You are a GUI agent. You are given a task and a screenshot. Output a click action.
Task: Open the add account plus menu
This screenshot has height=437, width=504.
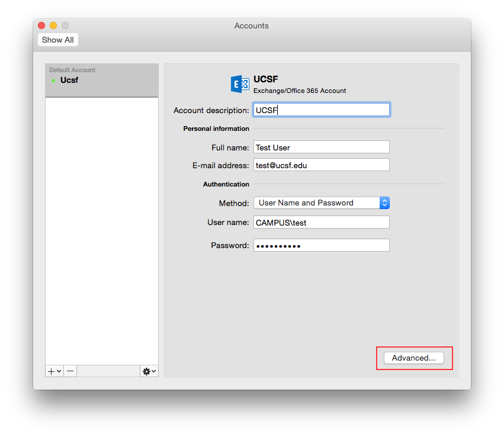coord(54,371)
